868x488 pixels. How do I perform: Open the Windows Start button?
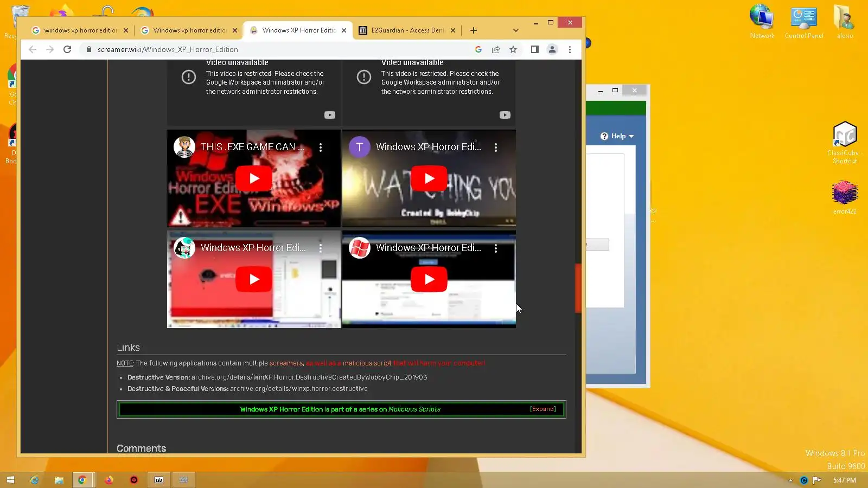point(10,480)
